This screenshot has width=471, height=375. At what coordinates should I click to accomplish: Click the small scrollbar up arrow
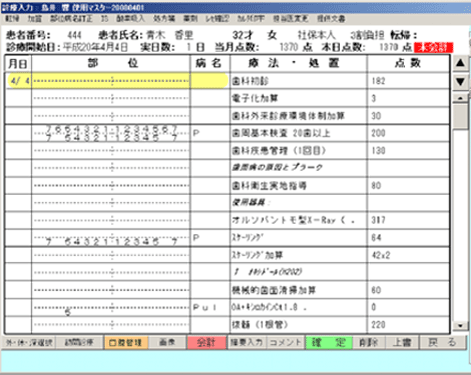pos(460,98)
